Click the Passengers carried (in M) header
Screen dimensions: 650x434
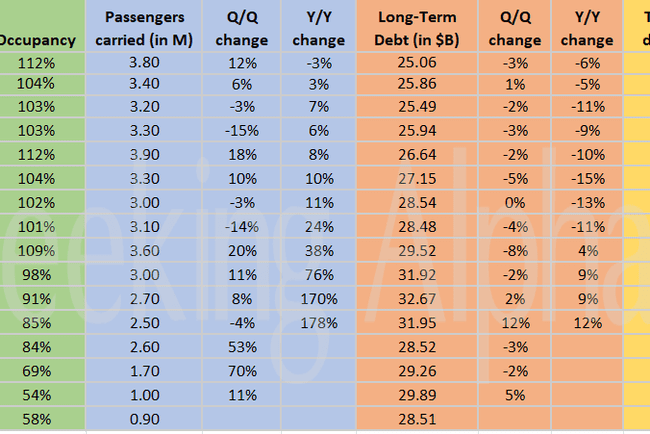[143, 30]
